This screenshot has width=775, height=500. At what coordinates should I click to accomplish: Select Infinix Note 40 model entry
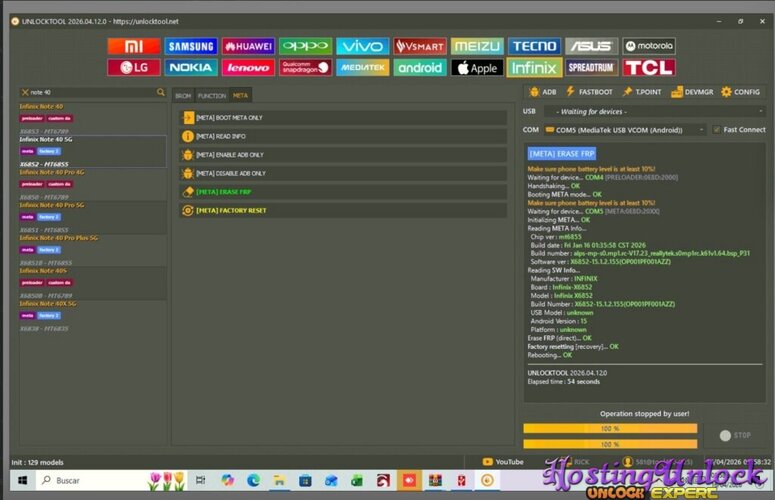point(93,119)
